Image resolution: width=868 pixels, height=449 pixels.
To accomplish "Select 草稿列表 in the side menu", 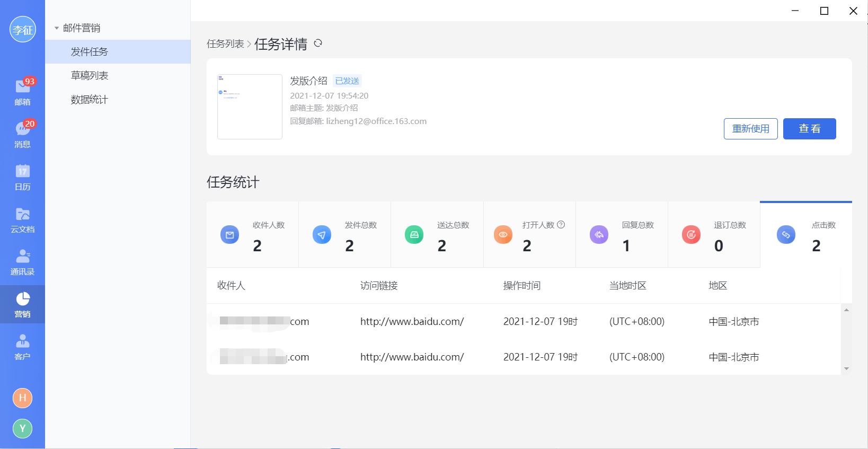I will [x=90, y=76].
